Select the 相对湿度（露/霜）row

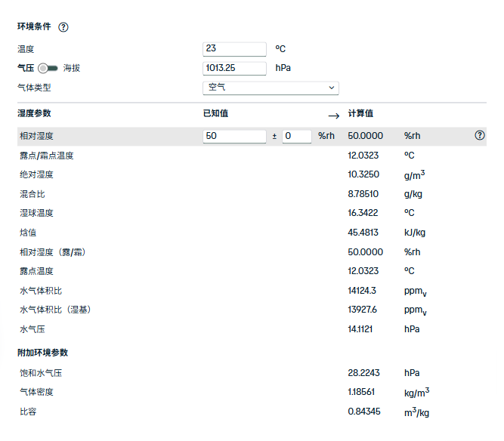[x=57, y=251]
